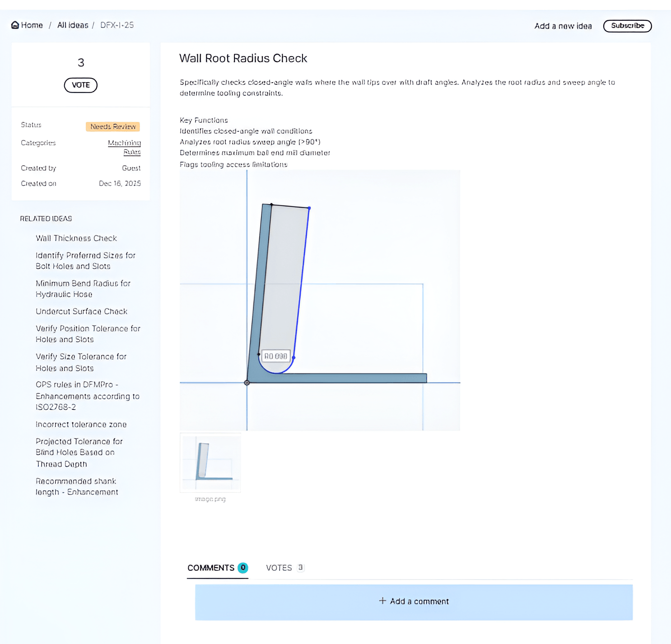This screenshot has height=644, width=671.
Task: Open the Add a new idea link
Action: coord(563,26)
